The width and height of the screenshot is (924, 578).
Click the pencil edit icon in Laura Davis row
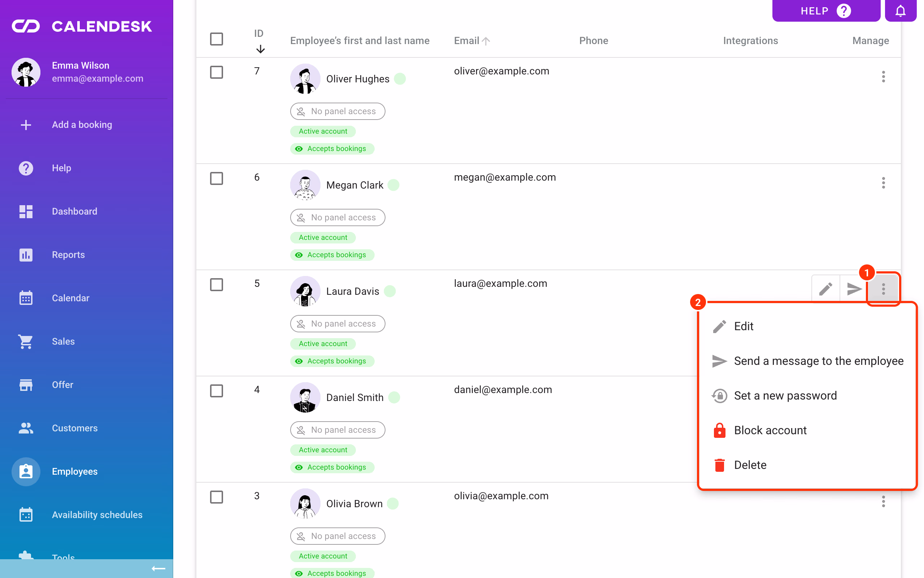point(825,289)
